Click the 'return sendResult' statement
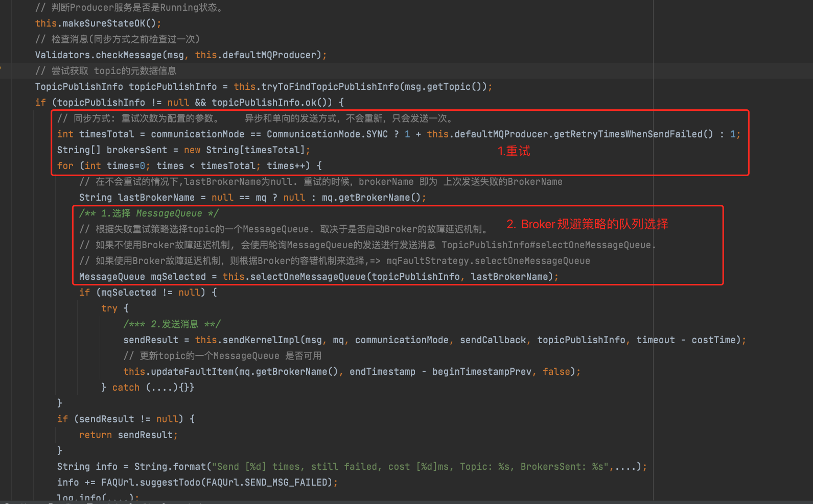 click(x=128, y=435)
